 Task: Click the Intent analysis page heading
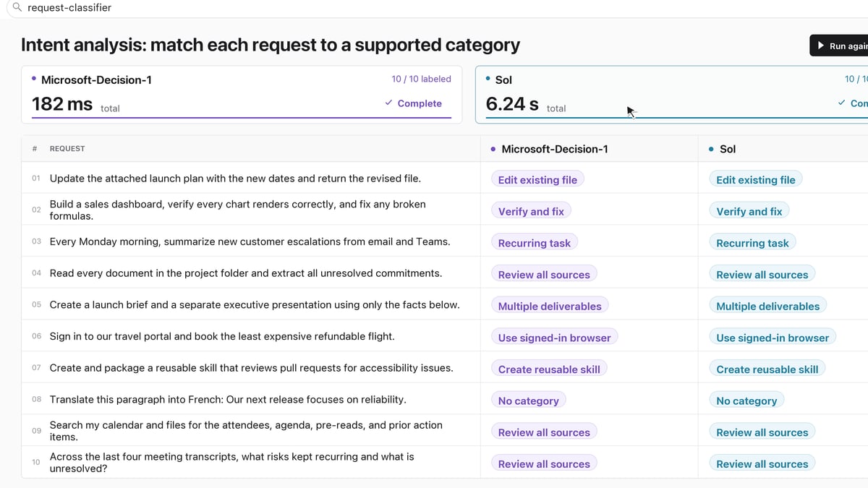point(271,45)
